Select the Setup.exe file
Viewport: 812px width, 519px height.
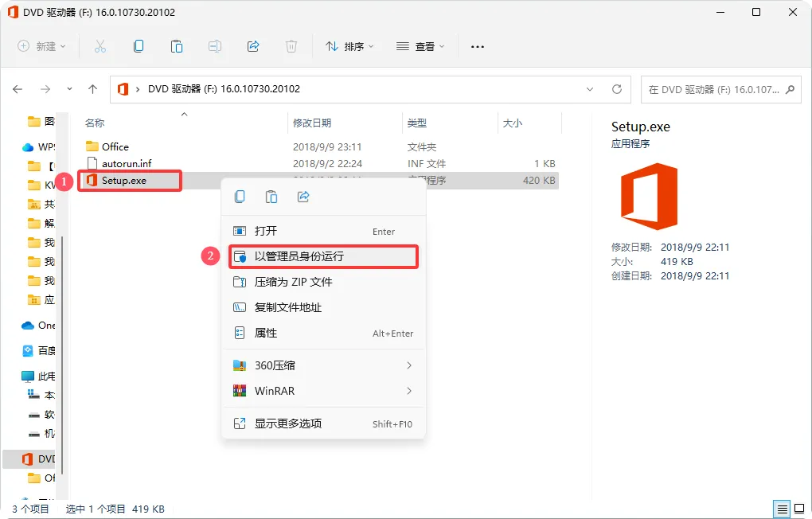(123, 181)
